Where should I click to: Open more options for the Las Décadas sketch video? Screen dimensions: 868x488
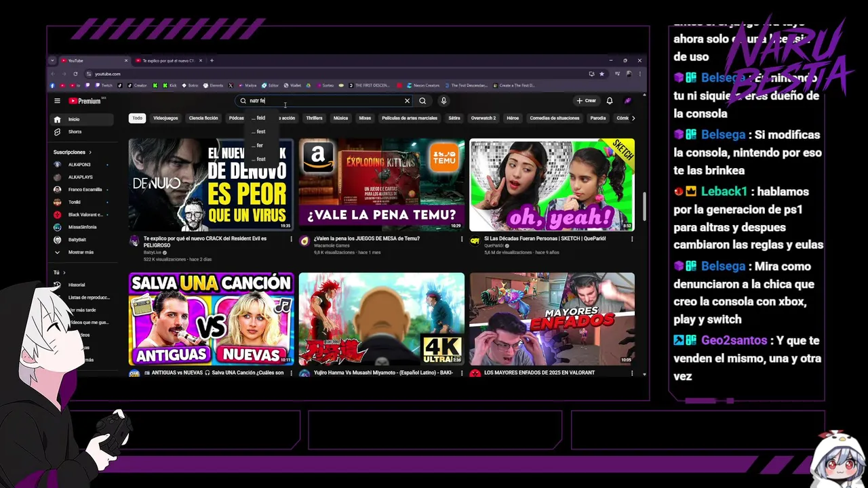[632, 239]
